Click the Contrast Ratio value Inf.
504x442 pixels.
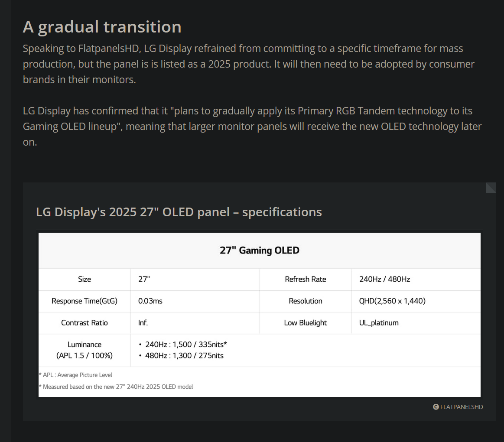tap(143, 323)
